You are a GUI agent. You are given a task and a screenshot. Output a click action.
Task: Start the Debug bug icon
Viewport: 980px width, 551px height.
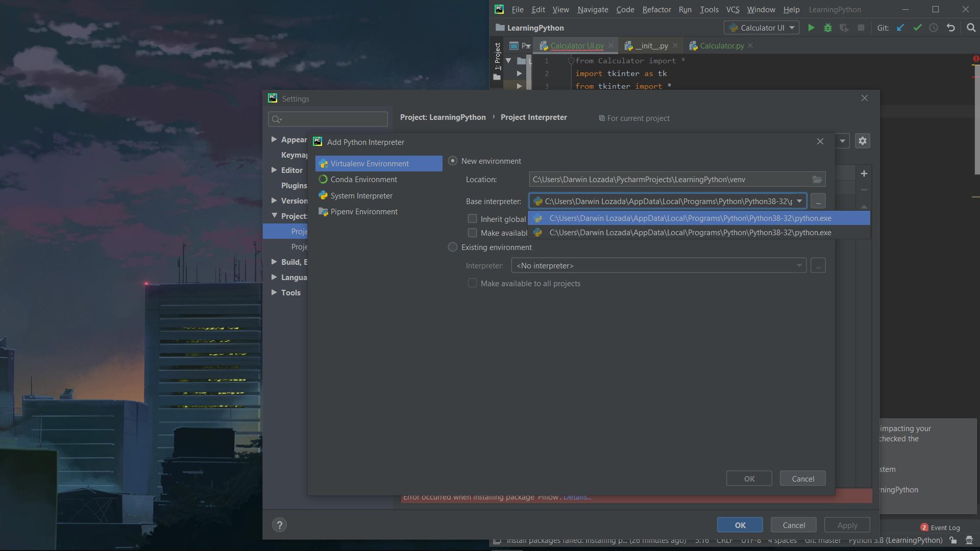[828, 28]
